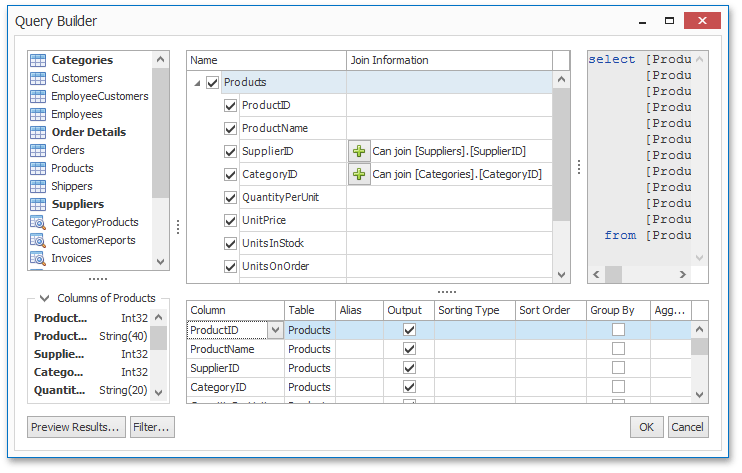
Task: Open the Filter dialog button
Action: point(152,427)
